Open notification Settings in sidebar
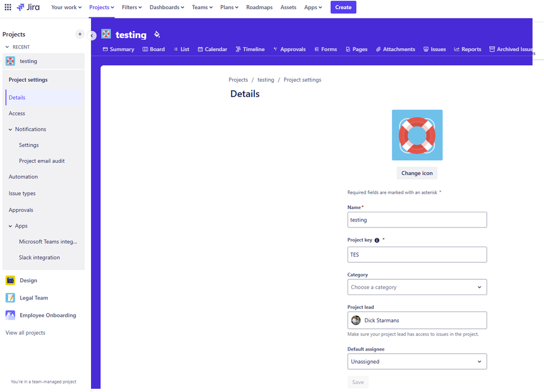Image resolution: width=544 pixels, height=392 pixels. 29,145
